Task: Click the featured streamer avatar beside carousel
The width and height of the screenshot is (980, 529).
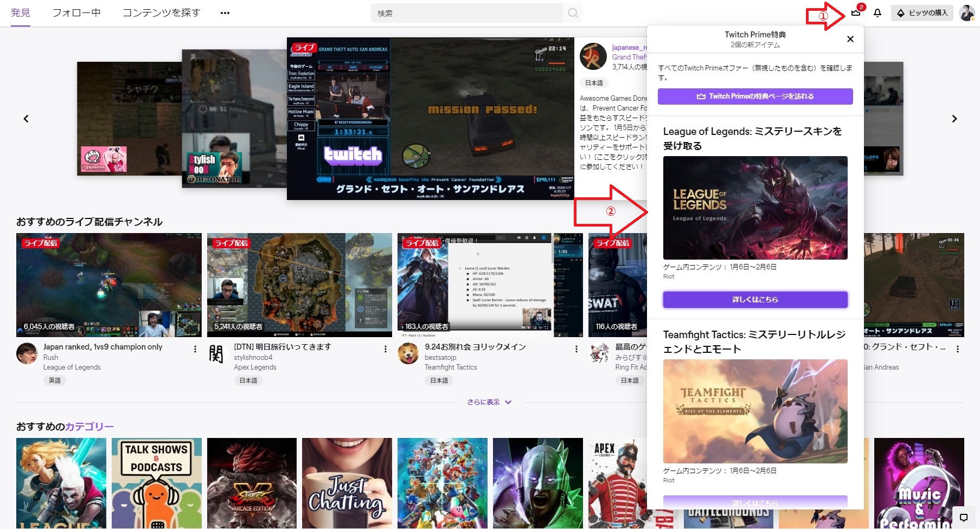Action: click(x=593, y=56)
